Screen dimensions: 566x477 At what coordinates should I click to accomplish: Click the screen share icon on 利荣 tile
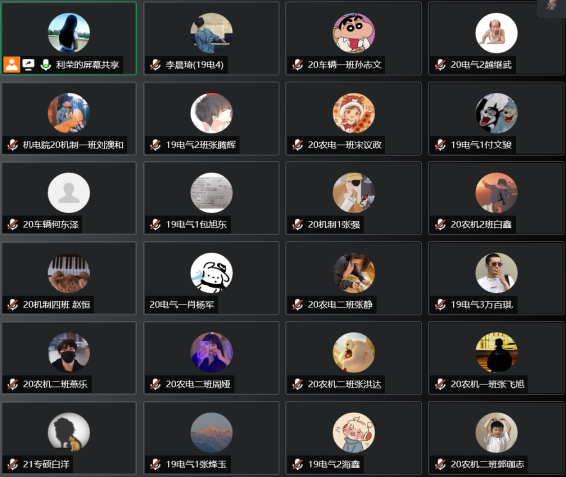point(29,65)
